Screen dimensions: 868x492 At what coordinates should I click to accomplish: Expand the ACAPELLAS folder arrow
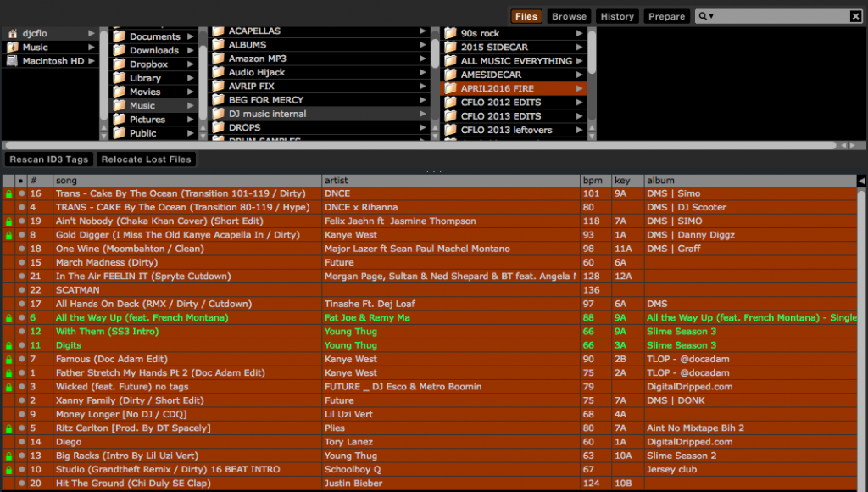422,31
